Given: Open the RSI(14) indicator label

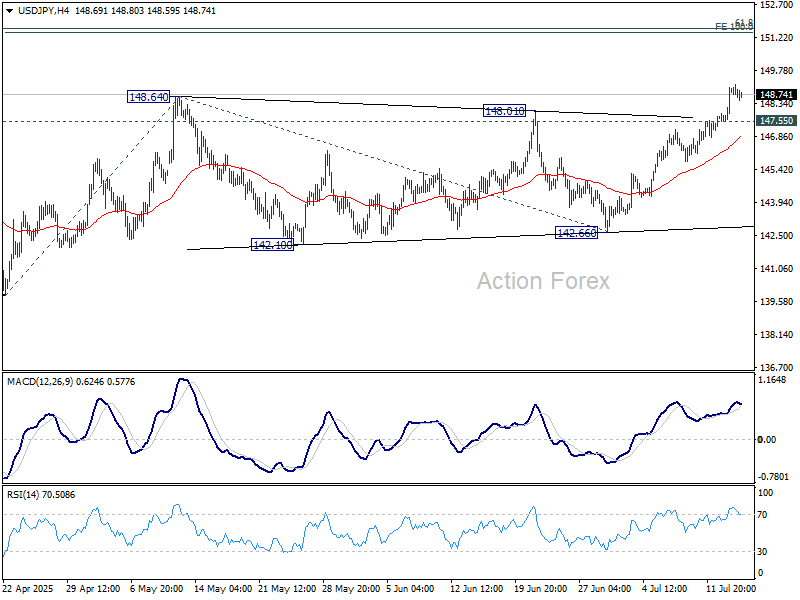Looking at the screenshot, I should click(27, 493).
